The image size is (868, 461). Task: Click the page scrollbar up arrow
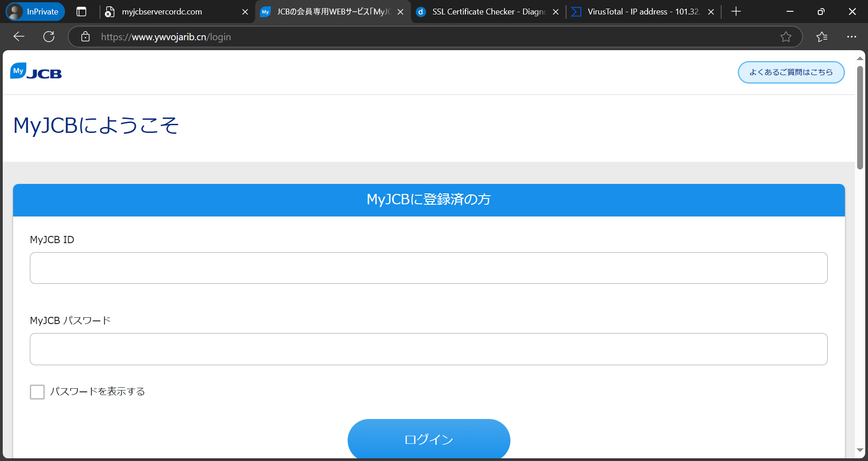coord(860,58)
